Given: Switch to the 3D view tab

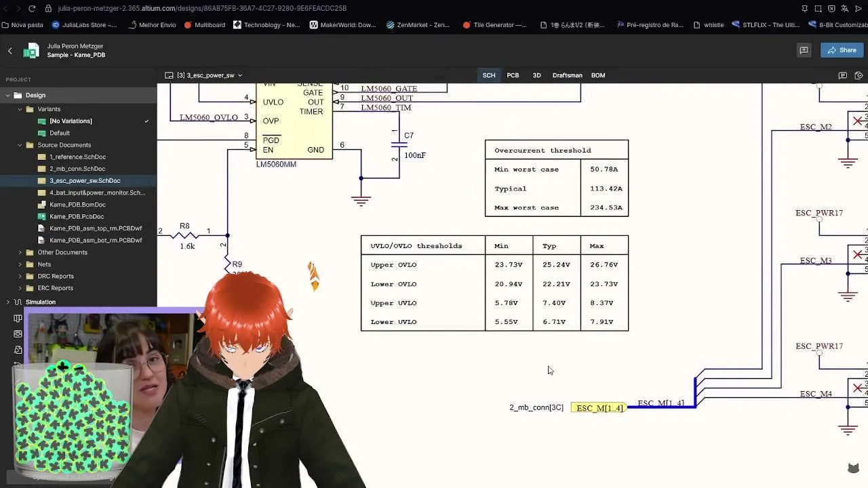Looking at the screenshot, I should 536,76.
